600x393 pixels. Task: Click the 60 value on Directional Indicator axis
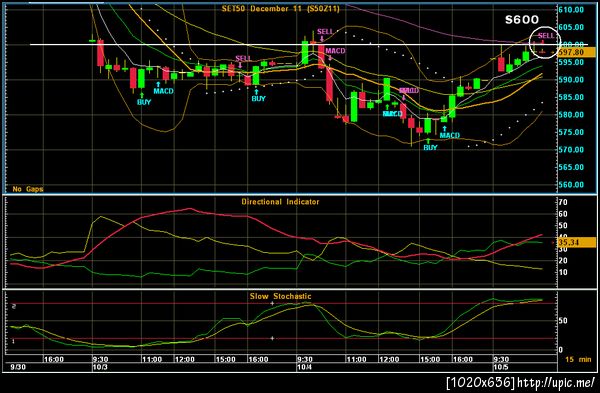(563, 214)
